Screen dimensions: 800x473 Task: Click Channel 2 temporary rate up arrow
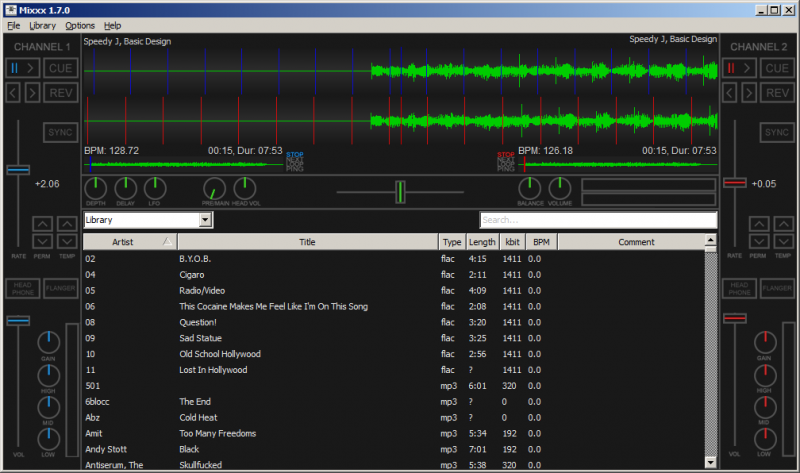784,224
